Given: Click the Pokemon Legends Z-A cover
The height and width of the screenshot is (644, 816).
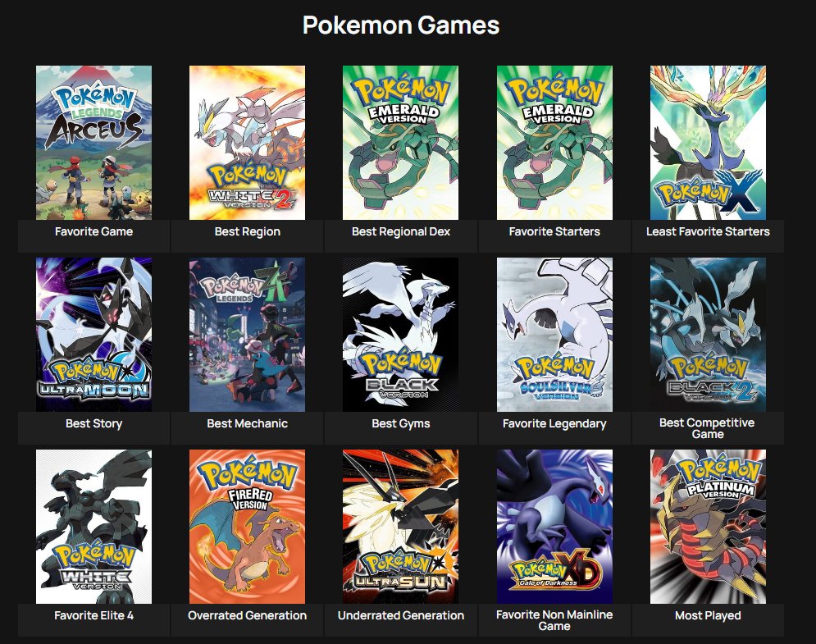Looking at the screenshot, I should click(247, 335).
